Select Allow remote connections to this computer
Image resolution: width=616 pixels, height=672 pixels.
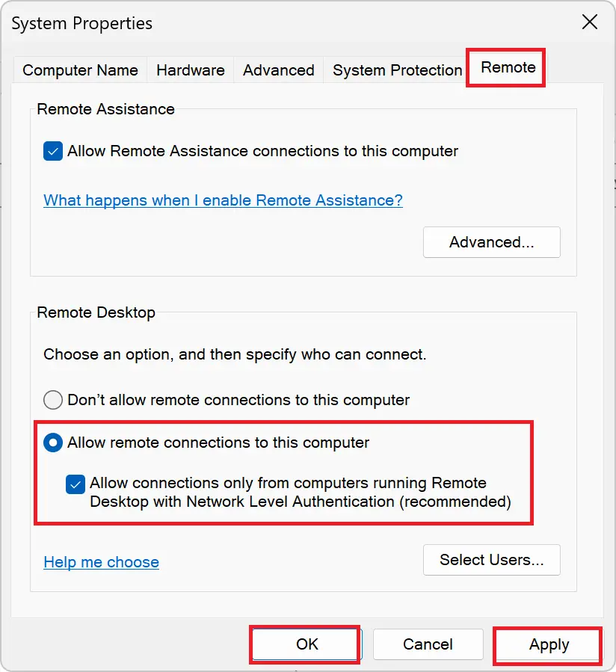(x=52, y=443)
